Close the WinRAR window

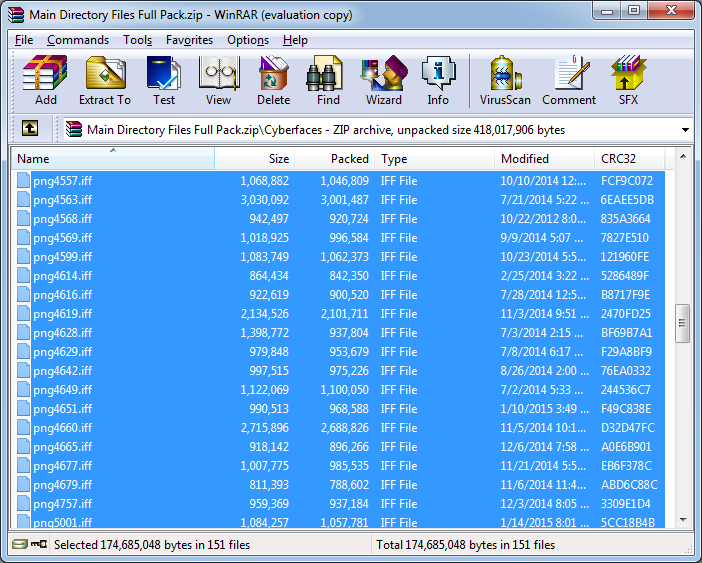[671, 11]
